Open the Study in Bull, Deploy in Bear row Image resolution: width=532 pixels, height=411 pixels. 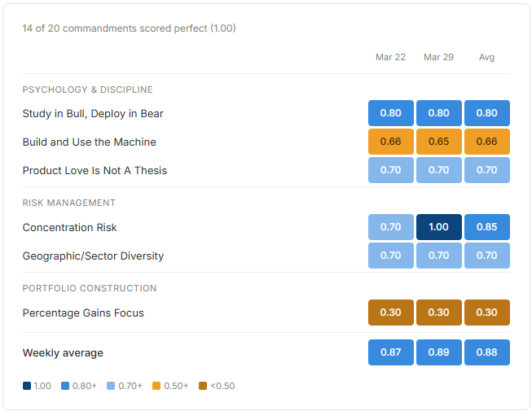(x=93, y=114)
